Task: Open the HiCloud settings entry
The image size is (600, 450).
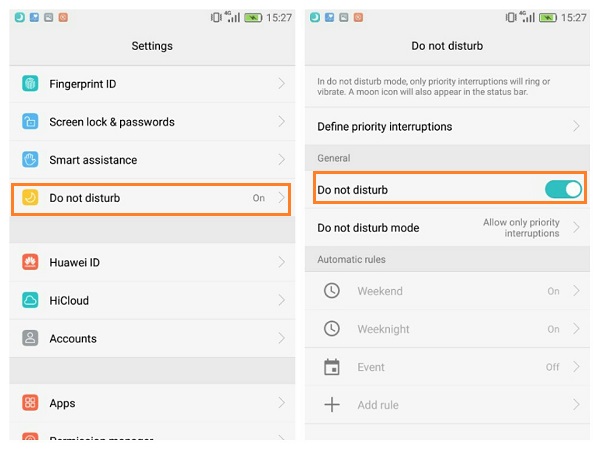Action: 150,300
